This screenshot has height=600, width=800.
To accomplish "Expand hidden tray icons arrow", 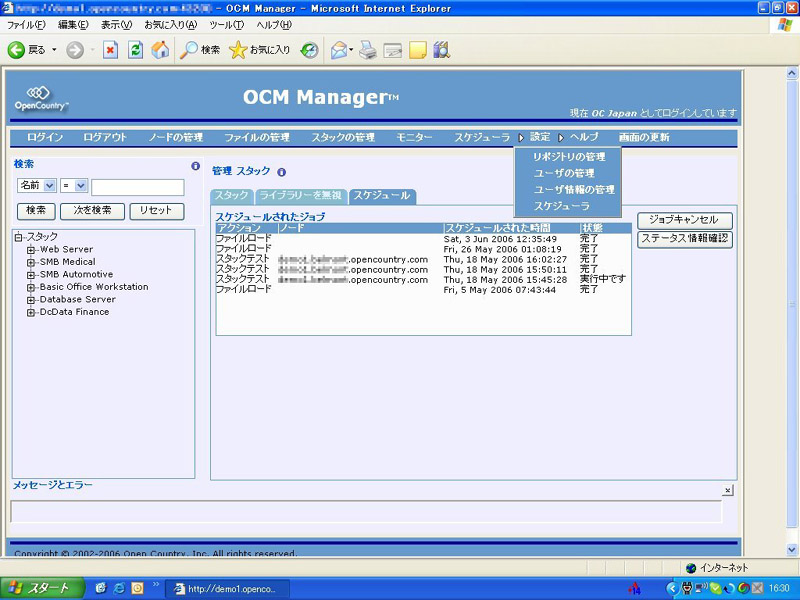I will [672, 589].
